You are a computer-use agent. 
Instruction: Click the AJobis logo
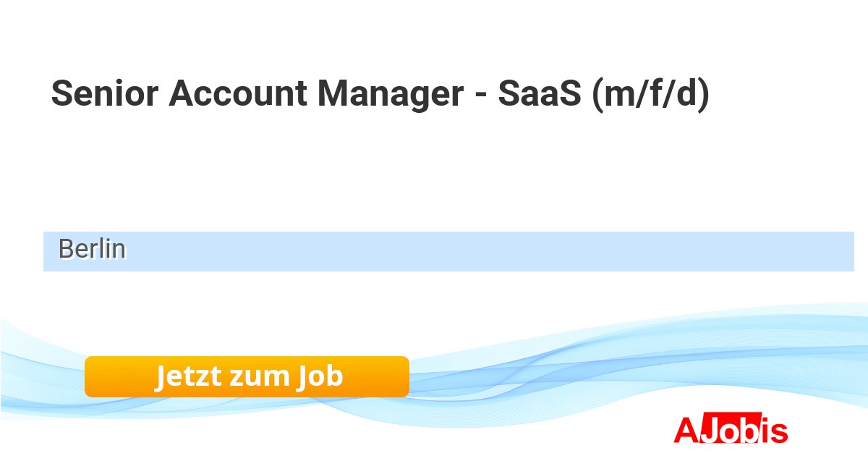(731, 431)
